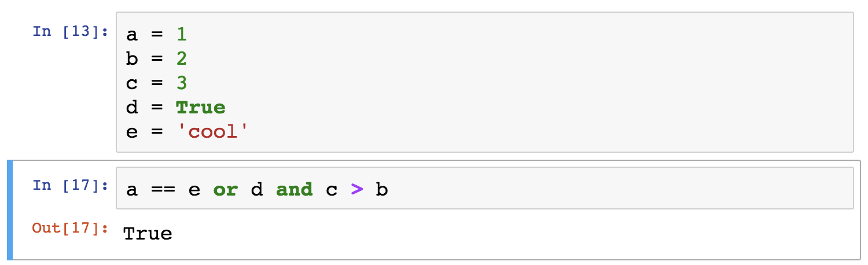Click the In [17] cell prompt
The width and height of the screenshot is (868, 265).
(71, 185)
